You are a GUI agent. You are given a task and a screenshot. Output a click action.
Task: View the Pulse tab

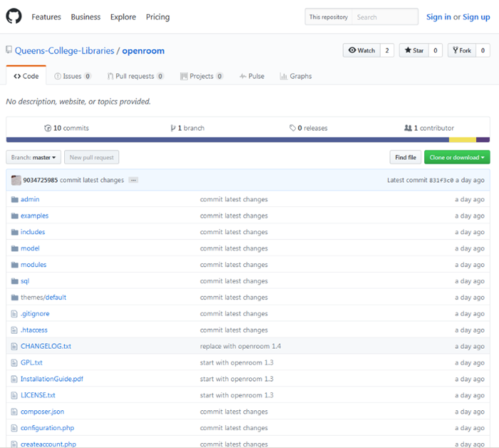(x=252, y=76)
